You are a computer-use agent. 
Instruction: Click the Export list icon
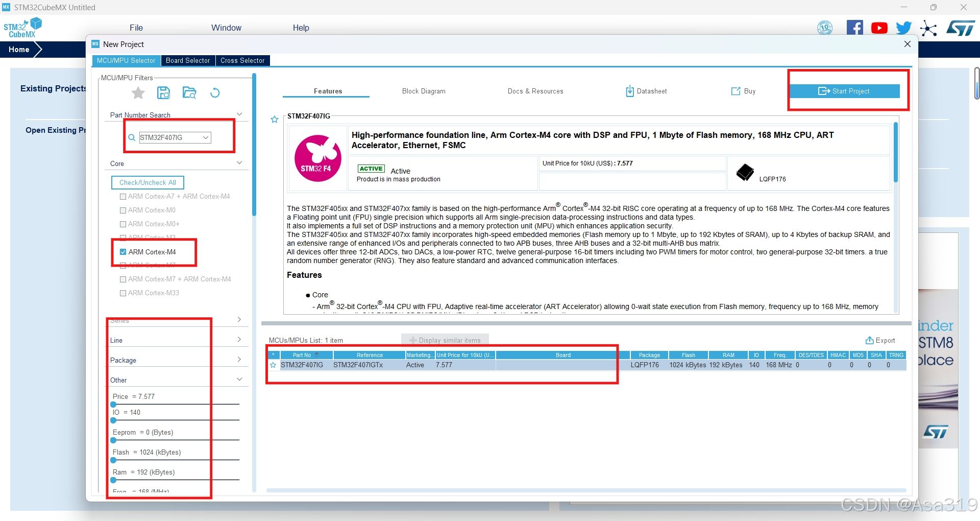point(869,340)
